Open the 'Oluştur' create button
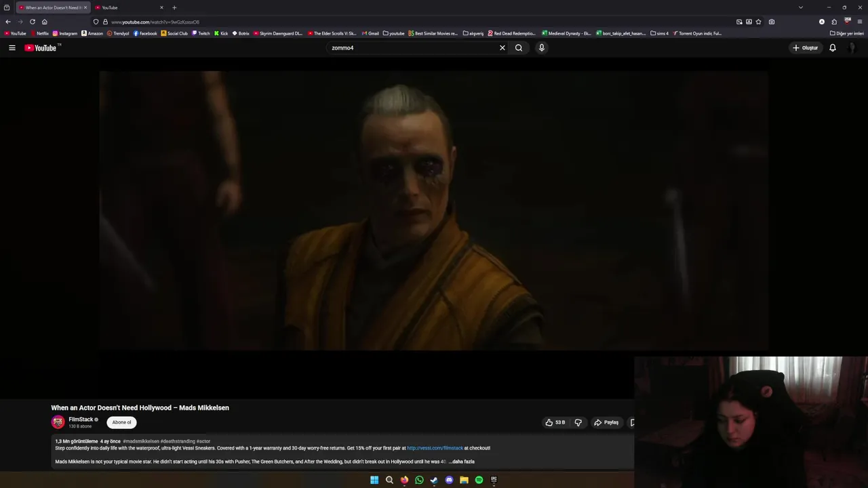868x488 pixels. [806, 48]
